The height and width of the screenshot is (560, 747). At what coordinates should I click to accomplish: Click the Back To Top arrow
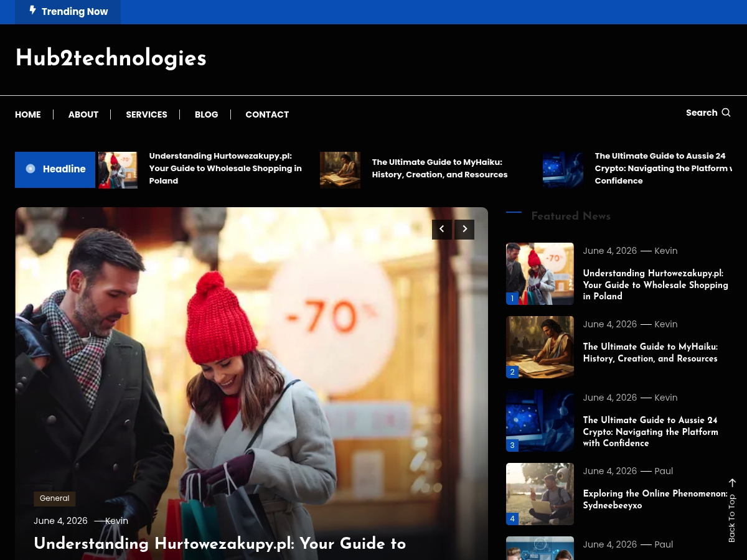tap(732, 483)
